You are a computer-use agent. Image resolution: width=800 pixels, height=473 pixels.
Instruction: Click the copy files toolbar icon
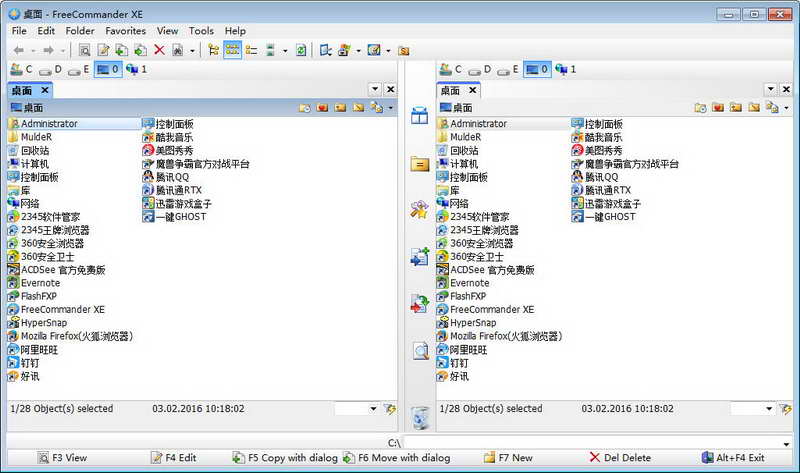click(121, 50)
